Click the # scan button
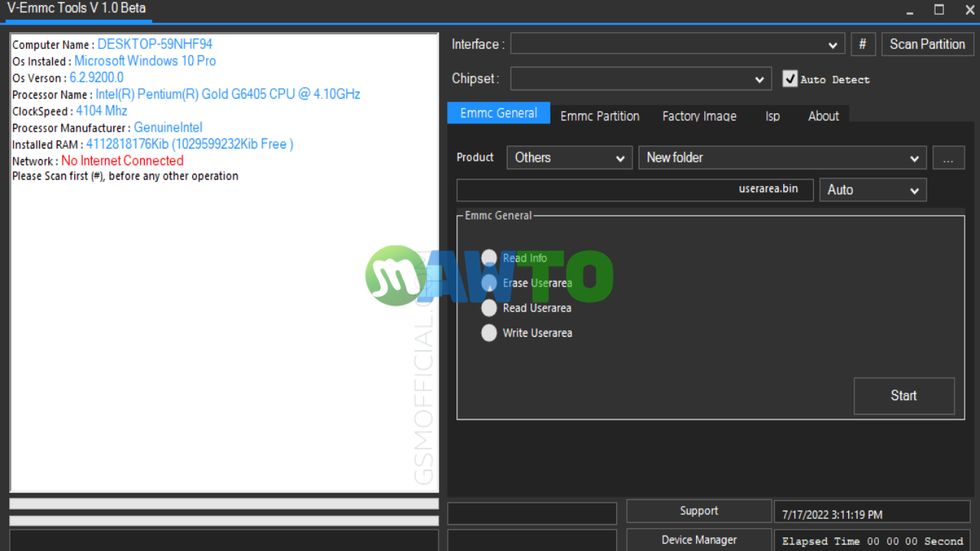980x551 pixels. tap(863, 44)
